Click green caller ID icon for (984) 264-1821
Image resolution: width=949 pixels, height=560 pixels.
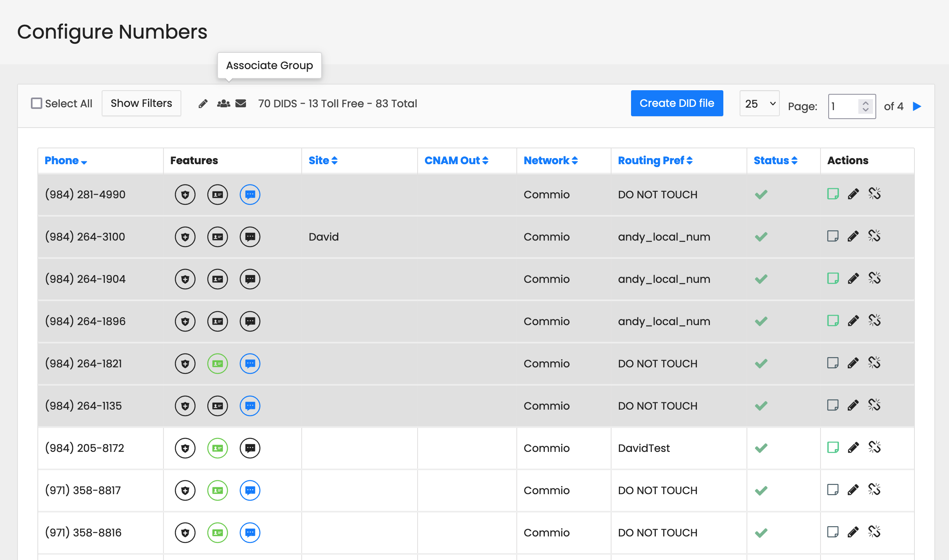tap(218, 364)
